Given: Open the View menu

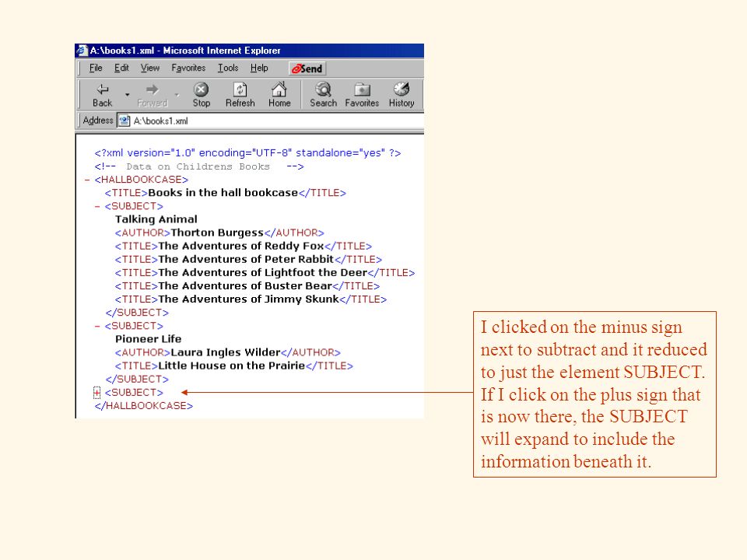Looking at the screenshot, I should 150,68.
